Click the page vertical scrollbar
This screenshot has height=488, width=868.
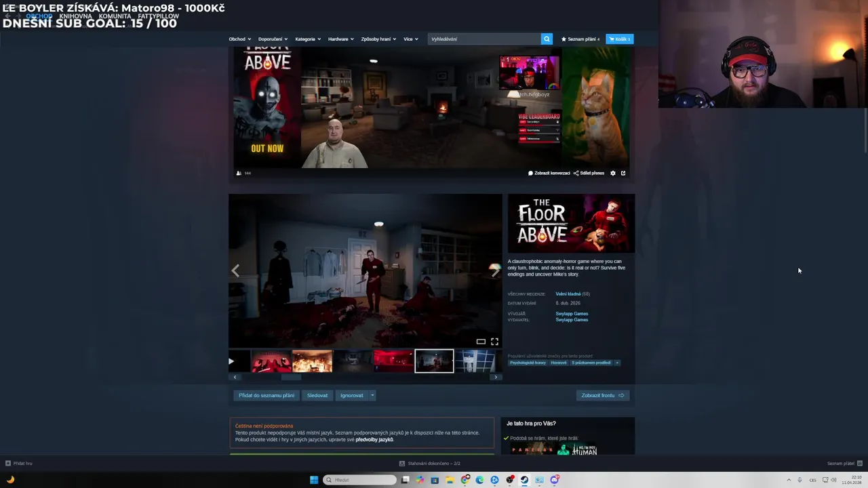click(865, 129)
